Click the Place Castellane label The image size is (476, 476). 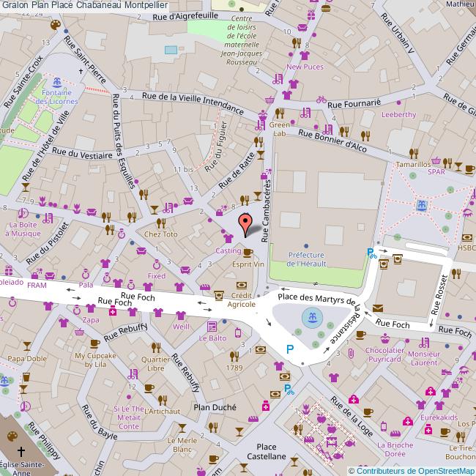tap(266, 450)
